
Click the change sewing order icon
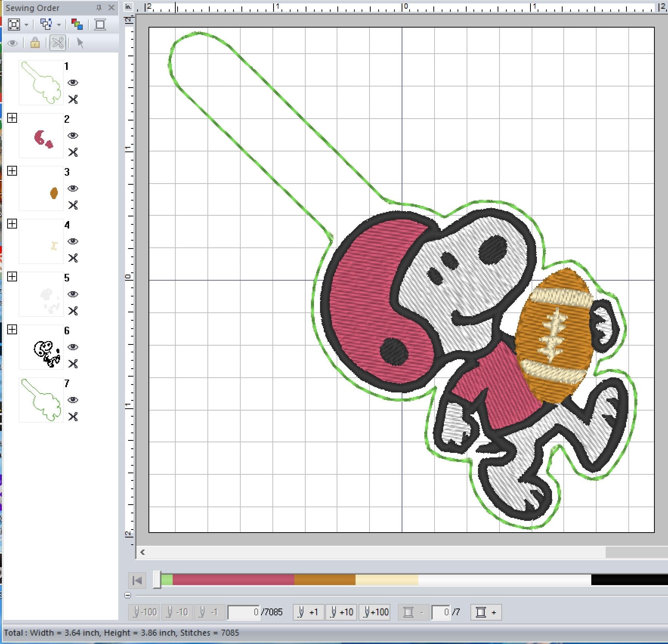coord(46,25)
